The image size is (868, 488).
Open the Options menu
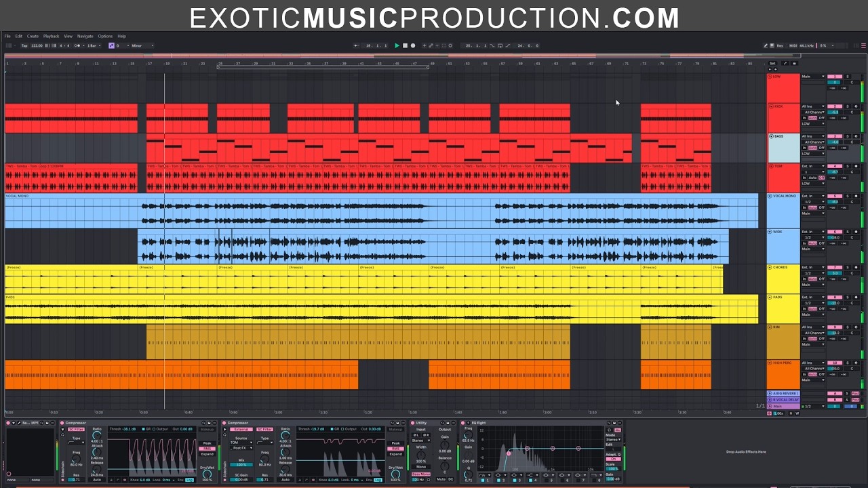click(x=105, y=36)
